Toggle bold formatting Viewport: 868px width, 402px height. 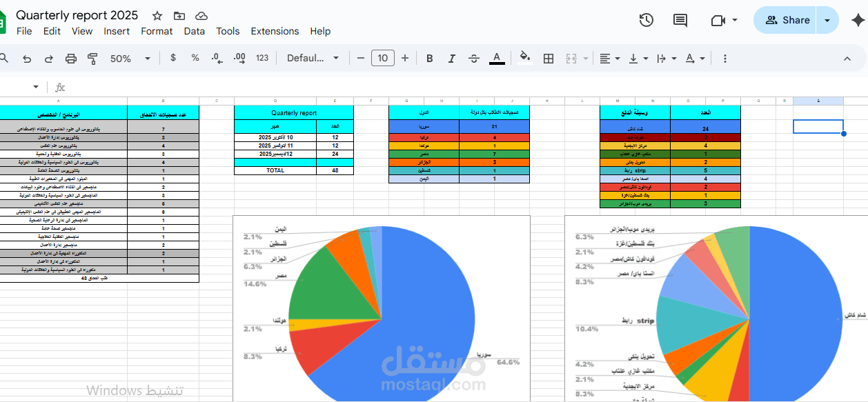pyautogui.click(x=429, y=59)
